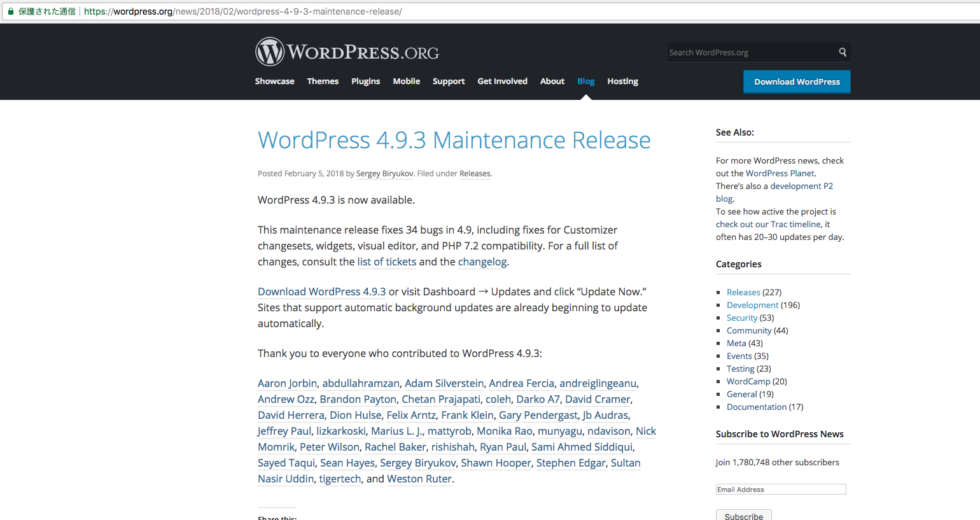Image resolution: width=980 pixels, height=520 pixels.
Task: Open contributor Felix Arntz's profile
Action: click(x=411, y=415)
